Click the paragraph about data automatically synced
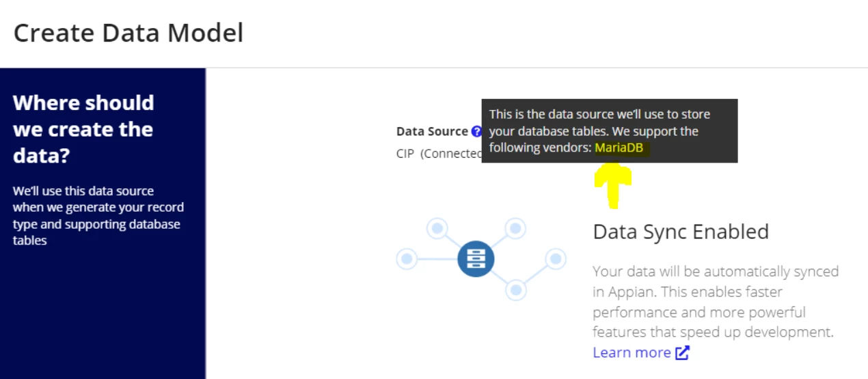The width and height of the screenshot is (868, 379). (x=716, y=302)
